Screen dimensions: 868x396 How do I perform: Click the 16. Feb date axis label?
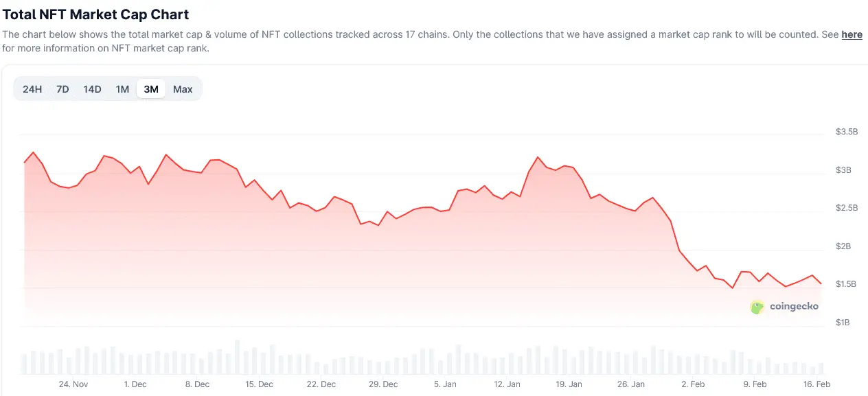[x=817, y=384]
